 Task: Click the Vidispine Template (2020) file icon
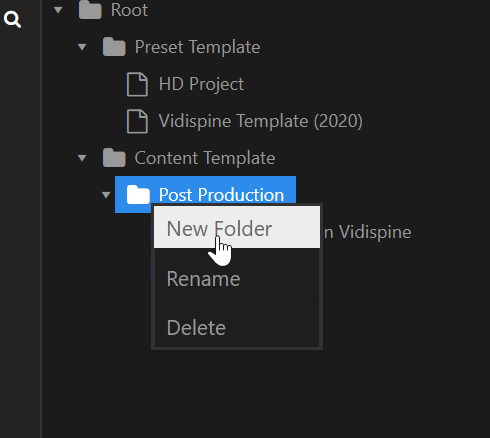click(x=137, y=121)
